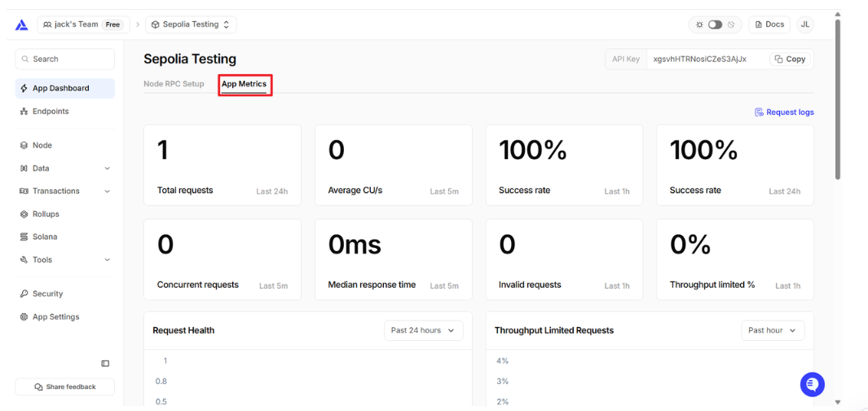Click the Transactions section icon
This screenshot has width=868, height=411.
(x=24, y=191)
